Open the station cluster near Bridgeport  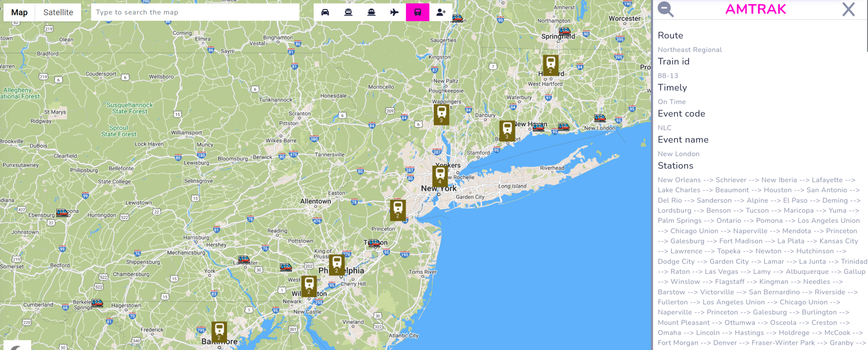click(x=507, y=131)
